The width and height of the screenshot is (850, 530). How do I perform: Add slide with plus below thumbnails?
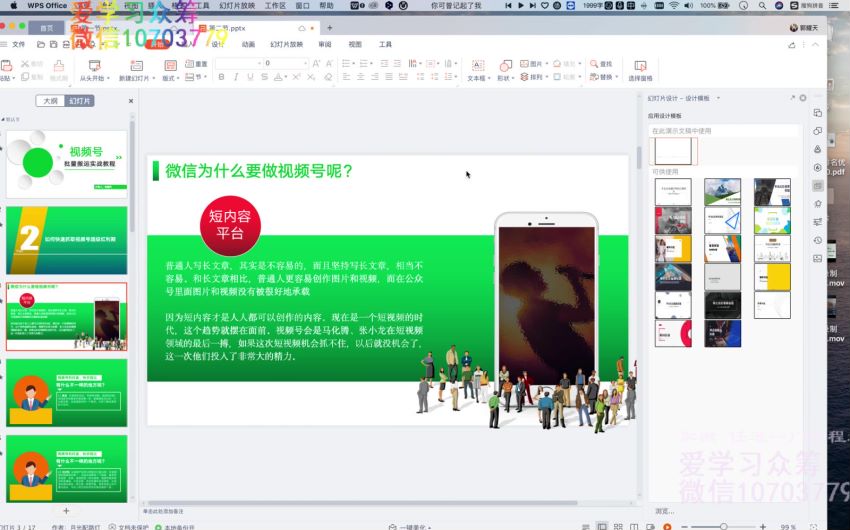66,510
